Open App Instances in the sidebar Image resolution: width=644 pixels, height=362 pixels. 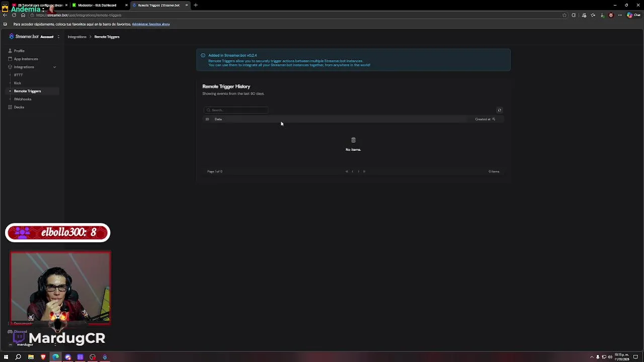coord(26,59)
